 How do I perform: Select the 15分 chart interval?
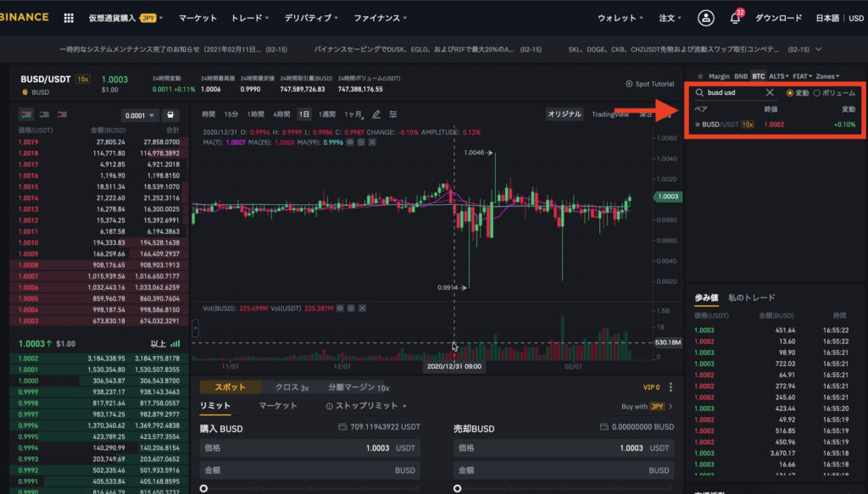[x=231, y=114]
